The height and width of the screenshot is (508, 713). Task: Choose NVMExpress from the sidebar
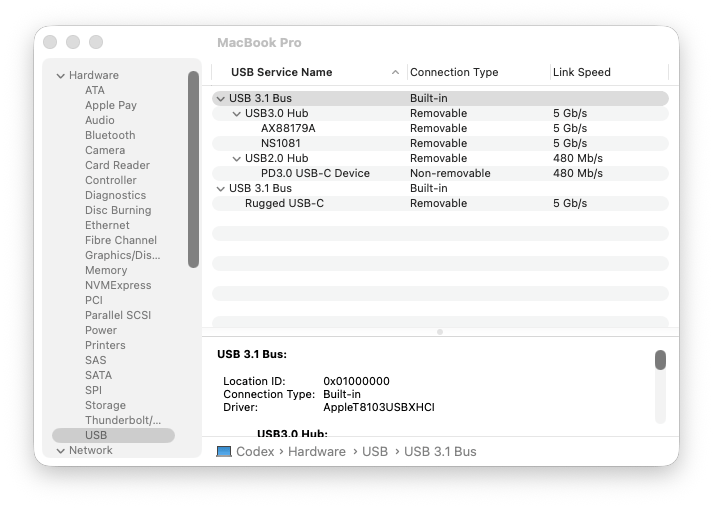[118, 285]
